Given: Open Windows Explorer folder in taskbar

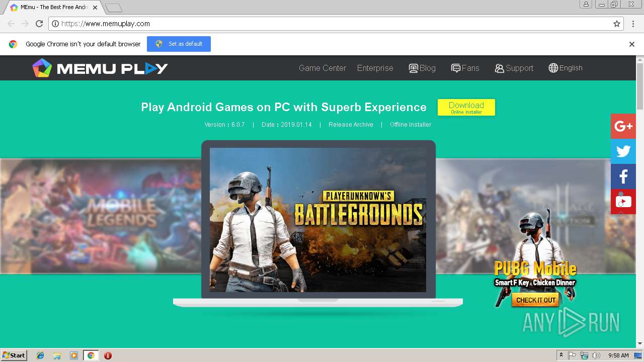Looking at the screenshot, I should (57, 355).
